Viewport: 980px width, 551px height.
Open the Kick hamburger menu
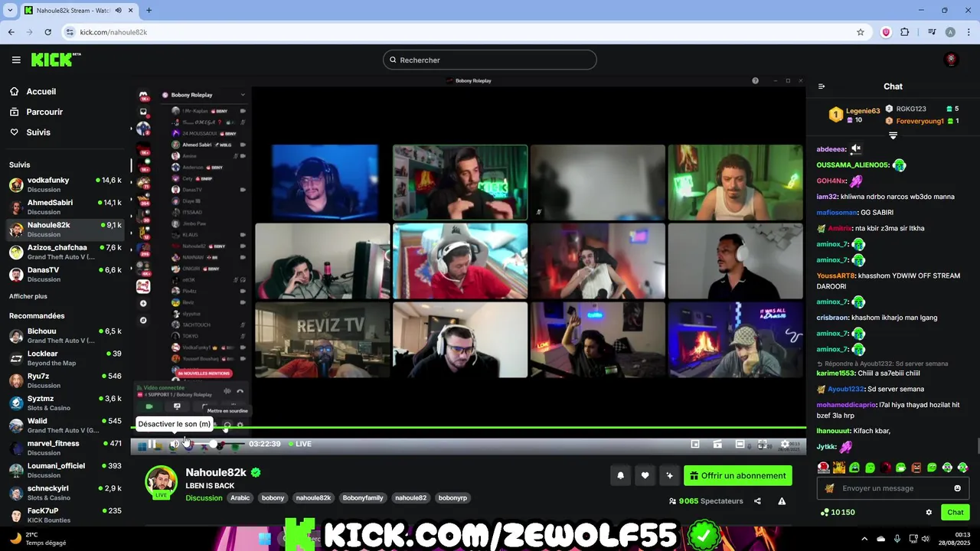point(16,60)
